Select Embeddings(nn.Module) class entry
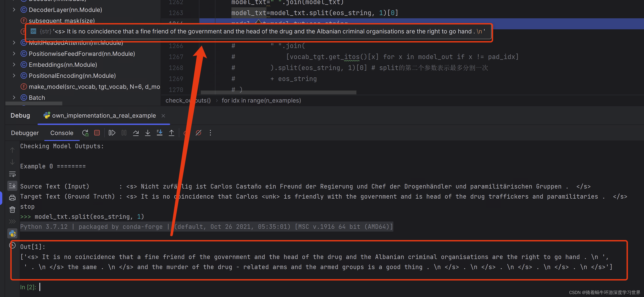 (63, 65)
